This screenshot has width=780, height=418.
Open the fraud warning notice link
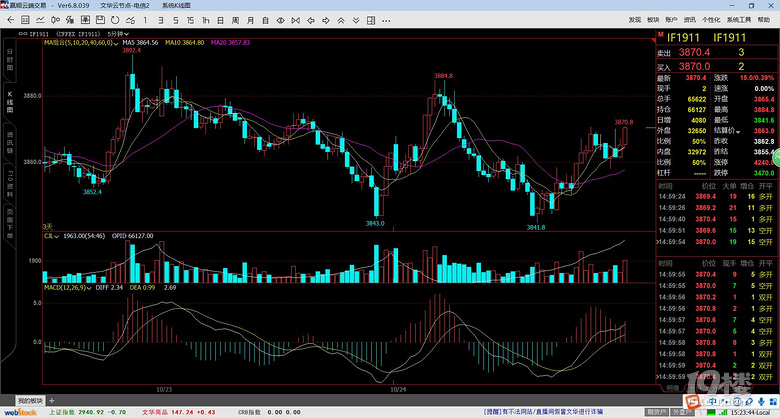coord(544,412)
